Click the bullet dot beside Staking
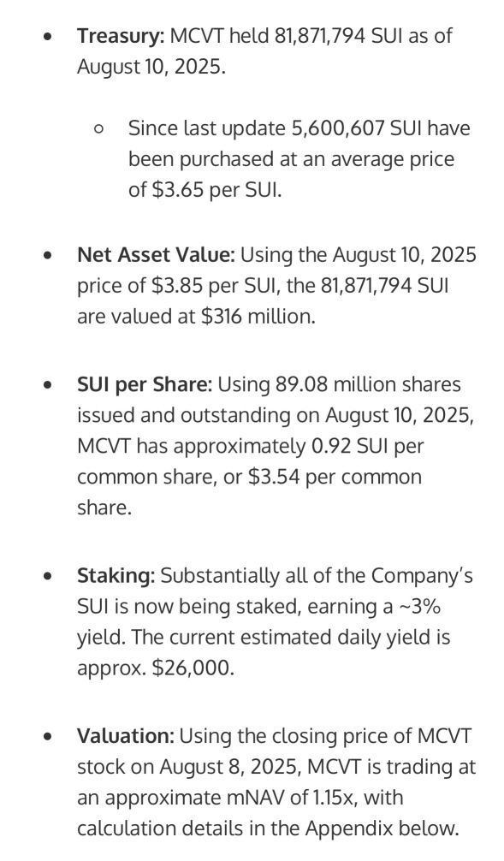The height and width of the screenshot is (861, 504). 49,577
